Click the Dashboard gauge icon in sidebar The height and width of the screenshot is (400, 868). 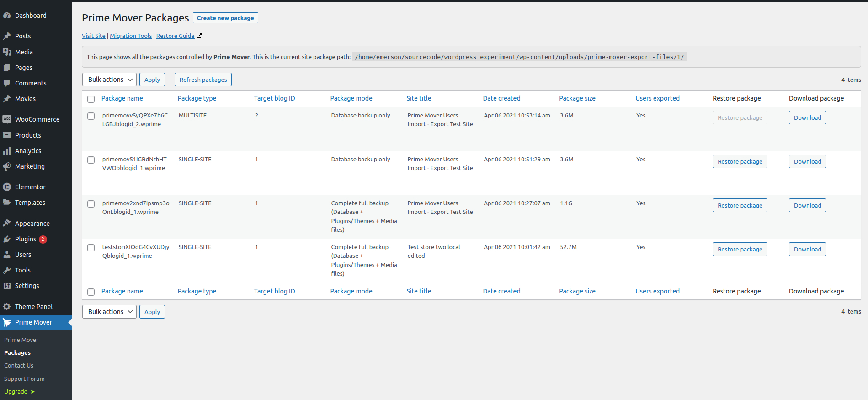(7, 16)
